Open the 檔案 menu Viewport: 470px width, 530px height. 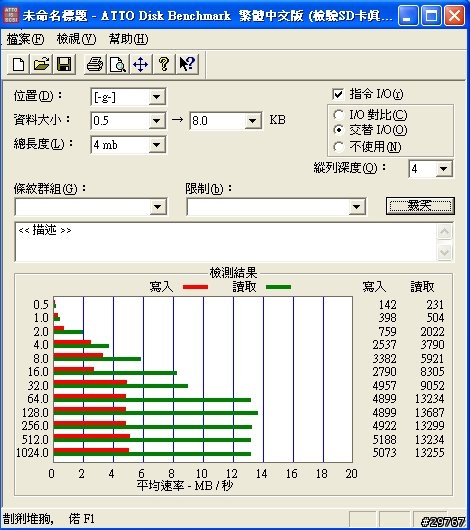[x=25, y=39]
